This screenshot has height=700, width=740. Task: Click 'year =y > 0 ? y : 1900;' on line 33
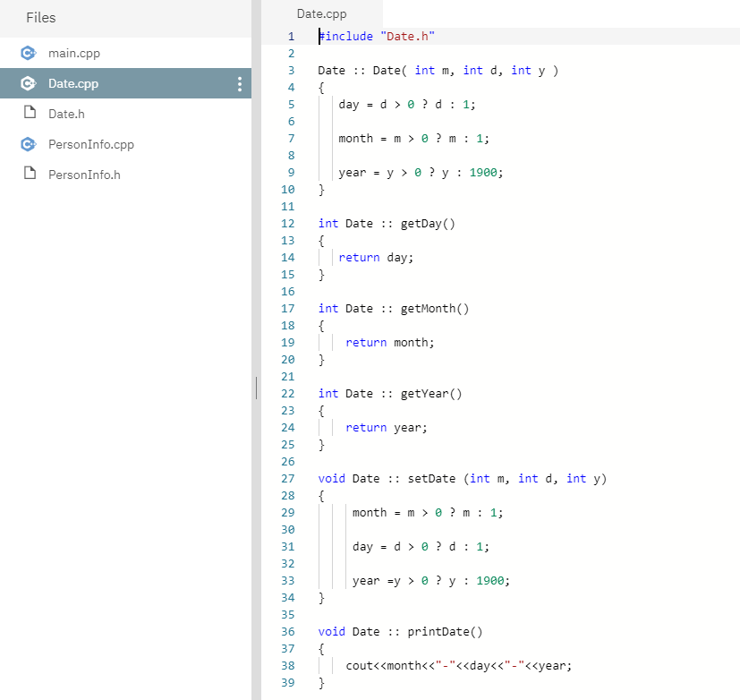click(x=431, y=580)
